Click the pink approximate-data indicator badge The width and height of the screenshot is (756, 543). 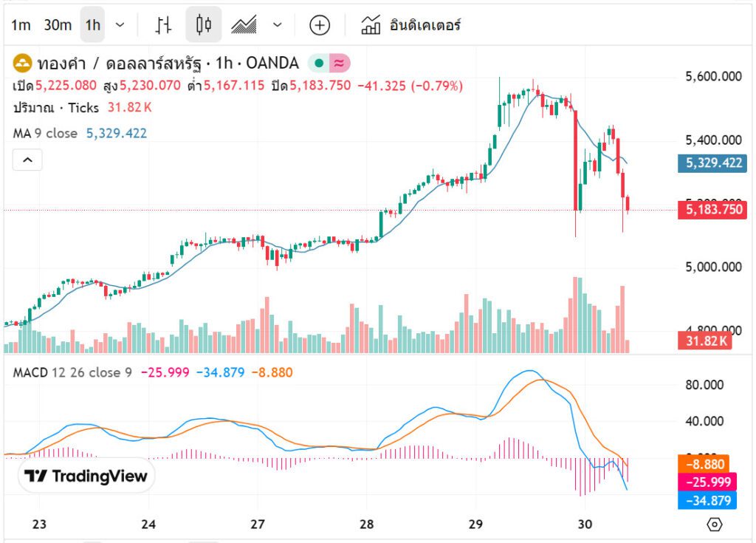tap(340, 63)
